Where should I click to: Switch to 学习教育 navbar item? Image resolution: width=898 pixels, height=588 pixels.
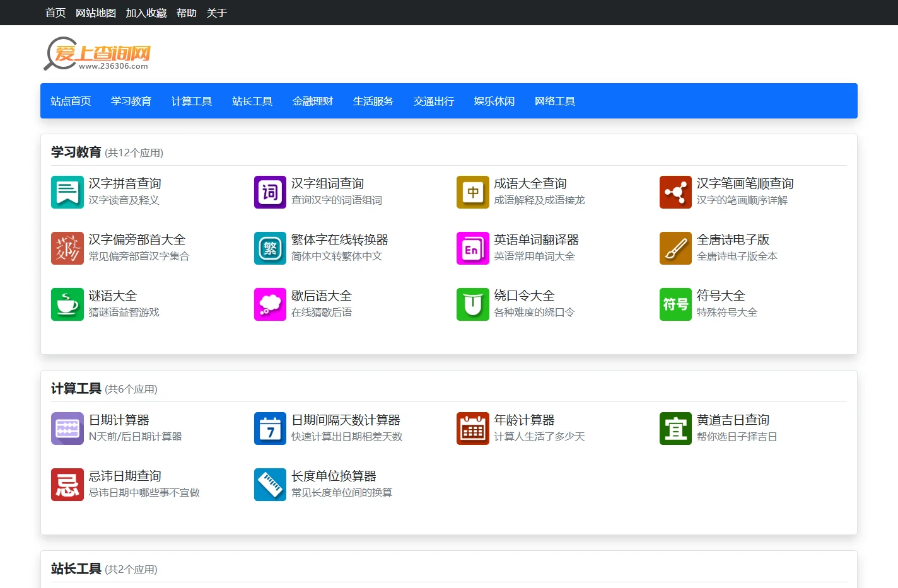131,101
